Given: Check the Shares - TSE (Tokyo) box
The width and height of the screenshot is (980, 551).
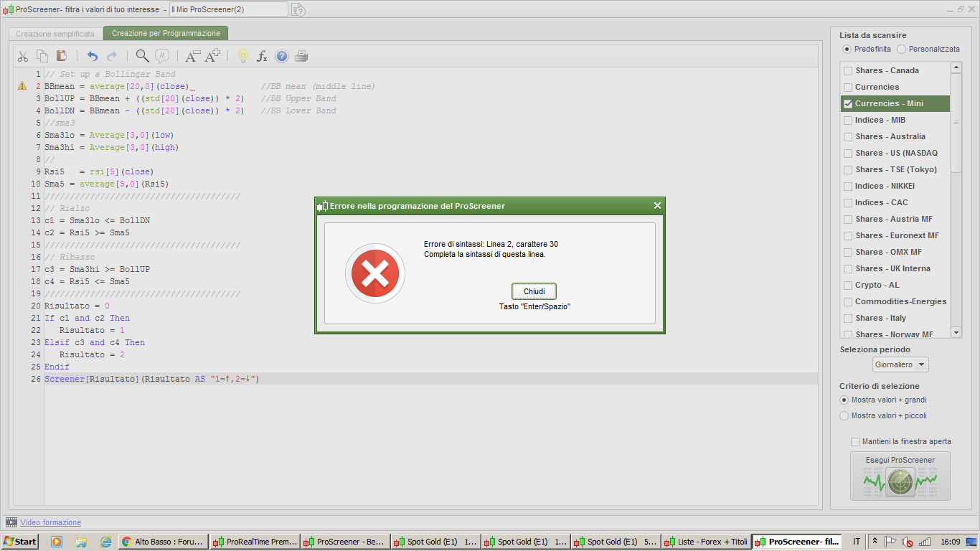Looking at the screenshot, I should 848,169.
